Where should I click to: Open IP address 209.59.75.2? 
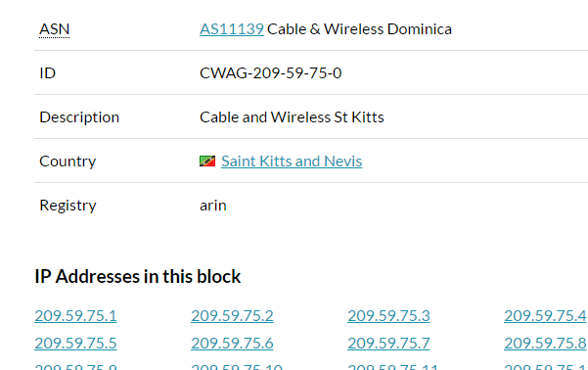(232, 315)
